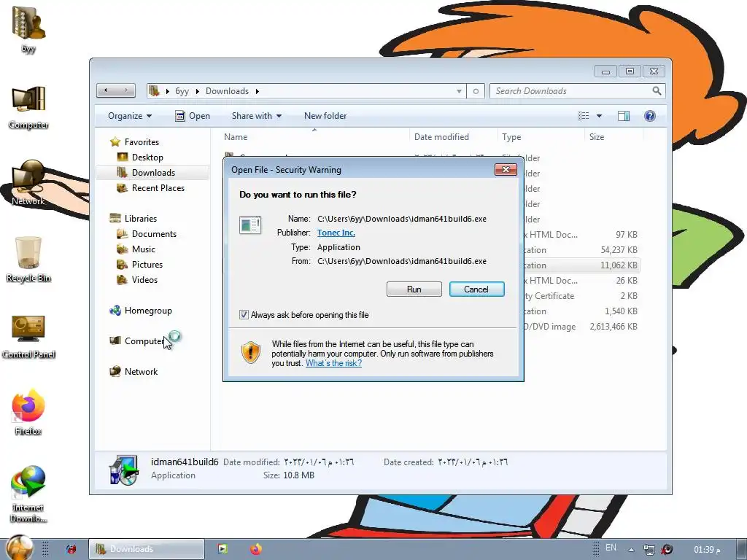Open the Organize menu
Viewport: 747px width, 560px height.
point(130,116)
